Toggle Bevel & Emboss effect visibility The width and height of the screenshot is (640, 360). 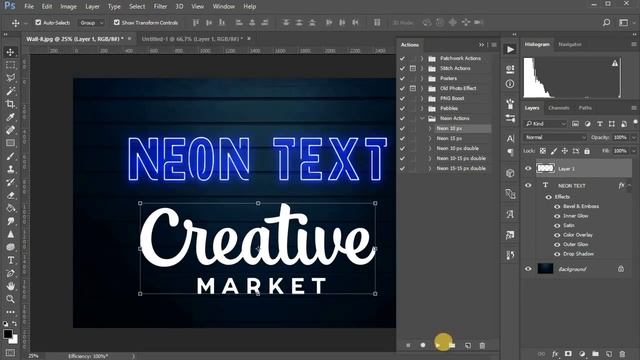click(557, 207)
